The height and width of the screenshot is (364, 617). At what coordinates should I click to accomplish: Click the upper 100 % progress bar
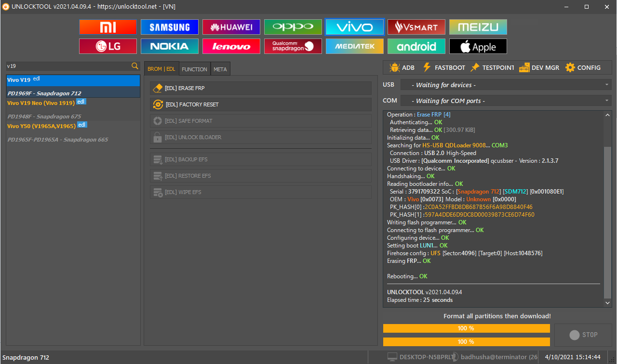[467, 328]
